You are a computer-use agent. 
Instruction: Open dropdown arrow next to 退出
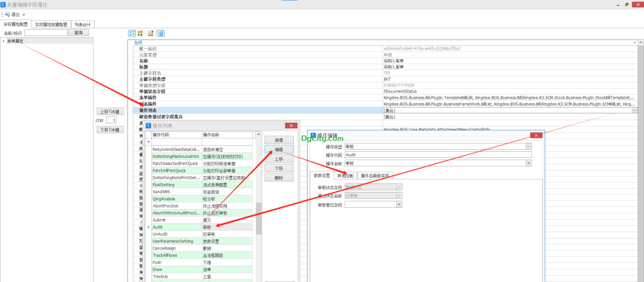click(24, 14)
